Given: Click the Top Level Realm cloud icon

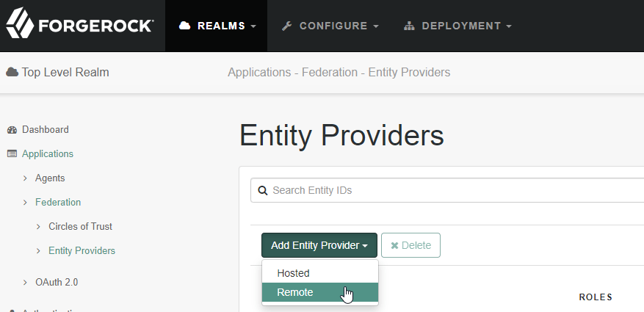Looking at the screenshot, I should pos(12,72).
